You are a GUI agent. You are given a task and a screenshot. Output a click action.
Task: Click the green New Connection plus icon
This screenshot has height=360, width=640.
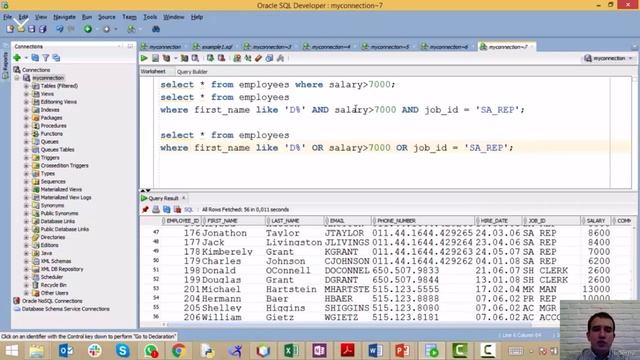[17, 58]
